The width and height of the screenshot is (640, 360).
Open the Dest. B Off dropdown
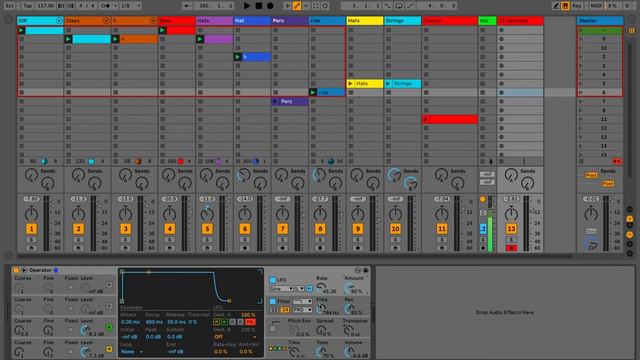[x=235, y=337]
